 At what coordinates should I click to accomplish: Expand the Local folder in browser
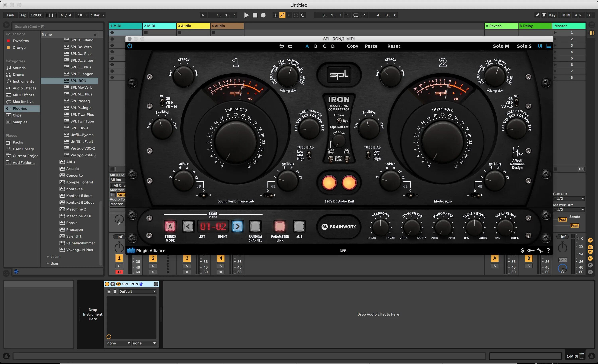point(48,257)
